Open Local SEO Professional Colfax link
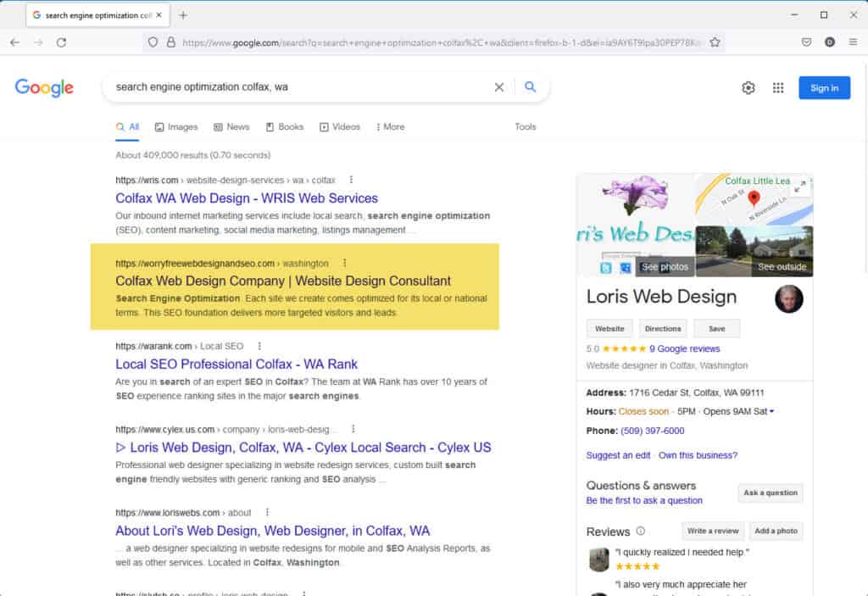The height and width of the screenshot is (596, 868). click(236, 365)
